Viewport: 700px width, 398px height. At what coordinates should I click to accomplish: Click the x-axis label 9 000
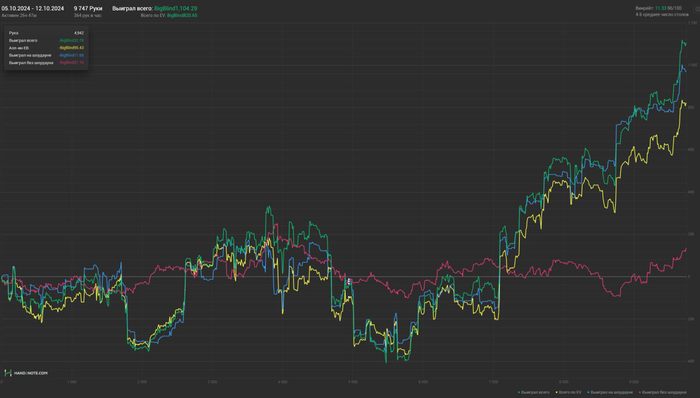tap(634, 382)
